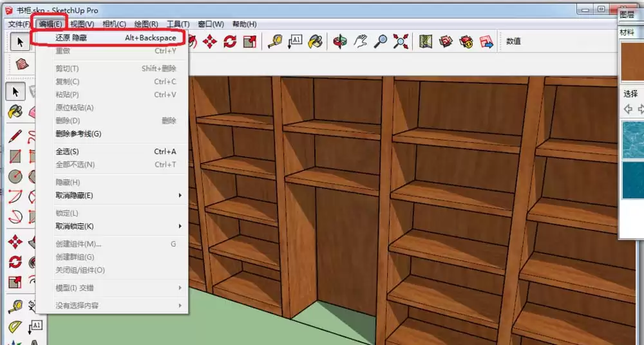Activate the Pan hand tool
The height and width of the screenshot is (345, 644).
point(360,41)
